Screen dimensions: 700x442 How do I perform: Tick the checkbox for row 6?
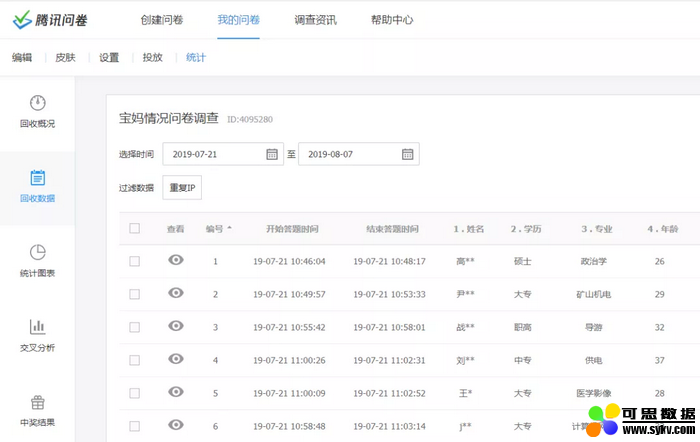pyautogui.click(x=134, y=426)
